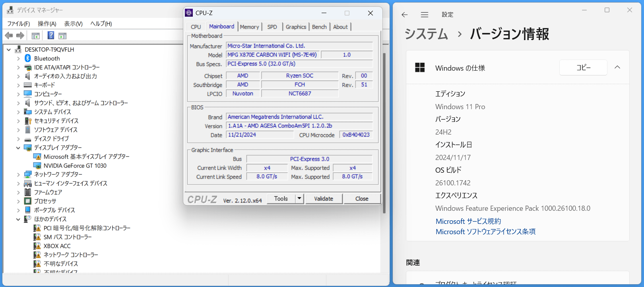Click the Windows 11 Pro edition value
The height and width of the screenshot is (287, 644).
[x=460, y=107]
